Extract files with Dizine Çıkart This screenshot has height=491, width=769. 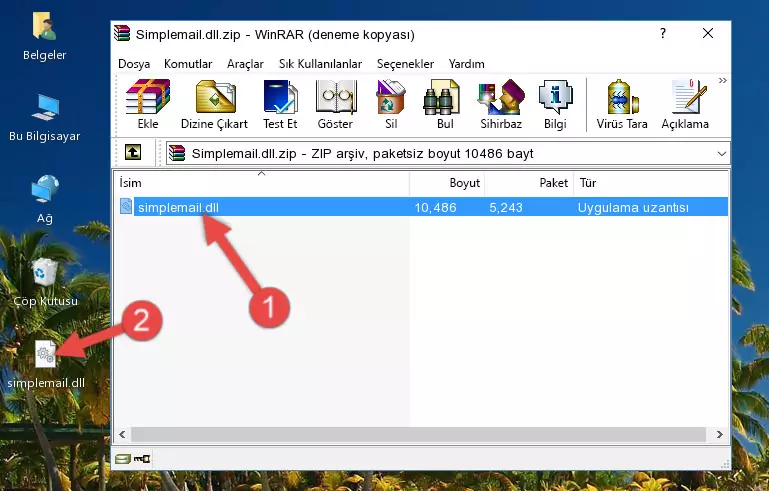(214, 104)
